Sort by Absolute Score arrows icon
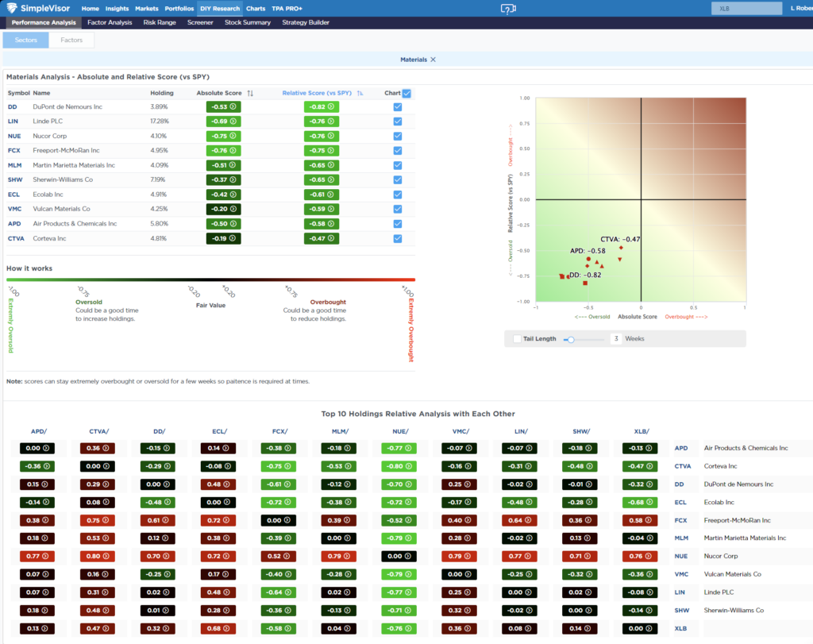This screenshot has width=813, height=644. (250, 93)
